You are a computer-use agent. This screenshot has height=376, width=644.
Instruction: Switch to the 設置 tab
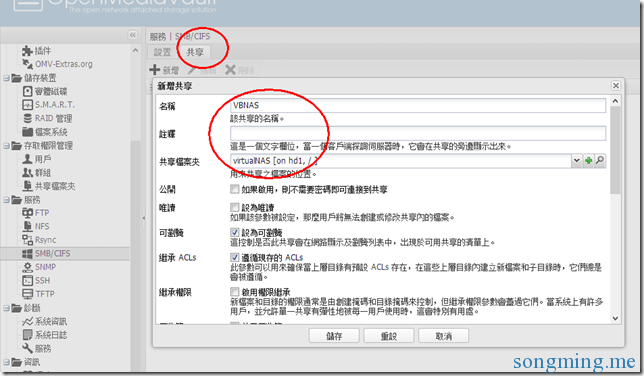[162, 52]
